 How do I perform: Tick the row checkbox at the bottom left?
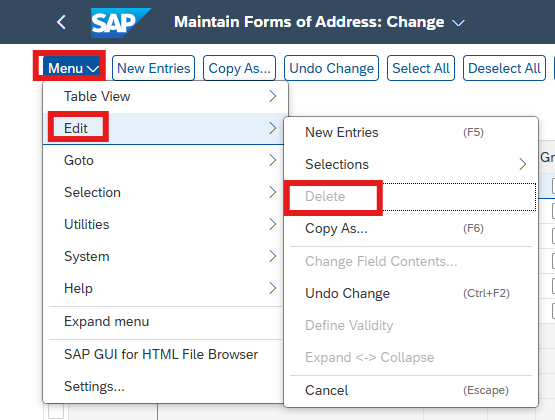click(56, 411)
